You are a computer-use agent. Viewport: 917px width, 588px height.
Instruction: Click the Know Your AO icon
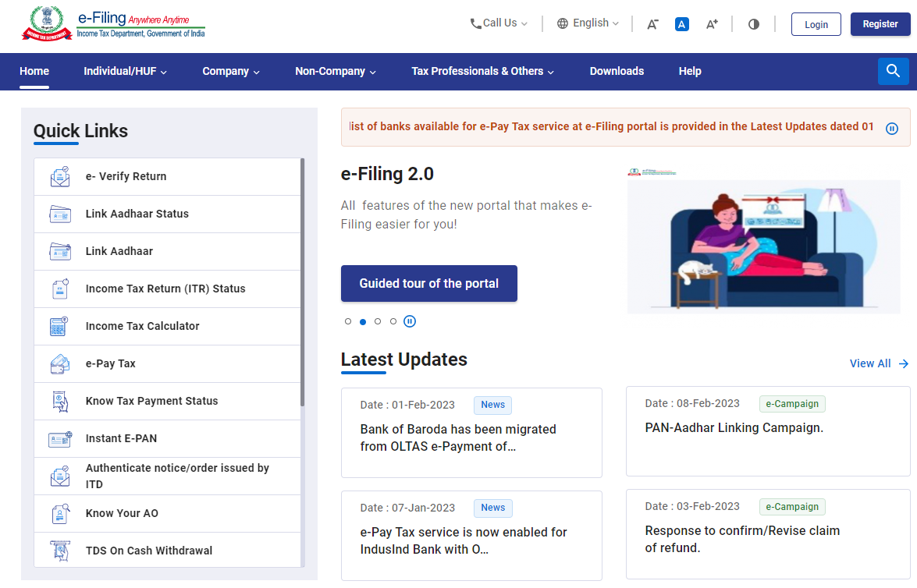pyautogui.click(x=60, y=514)
